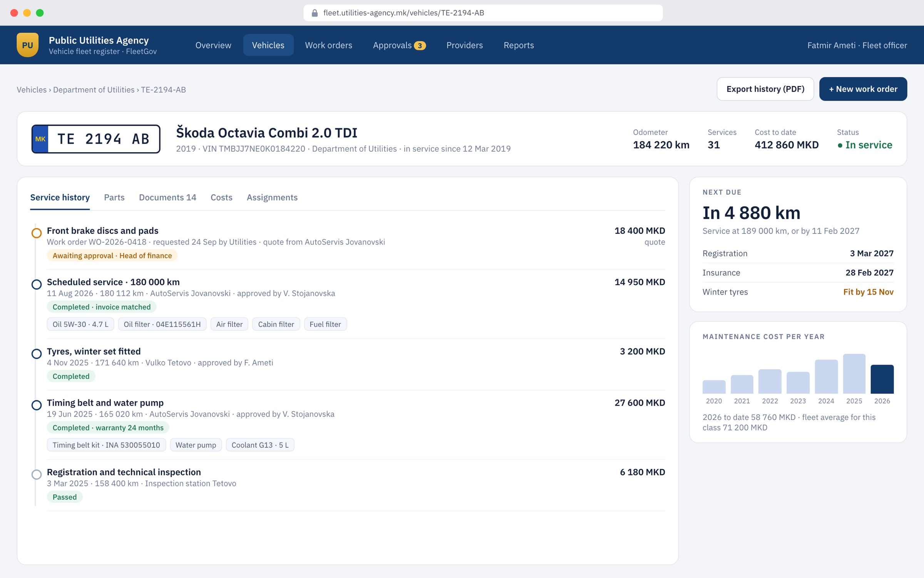The height and width of the screenshot is (578, 924).
Task: Go to Work orders
Action: [x=328, y=45]
